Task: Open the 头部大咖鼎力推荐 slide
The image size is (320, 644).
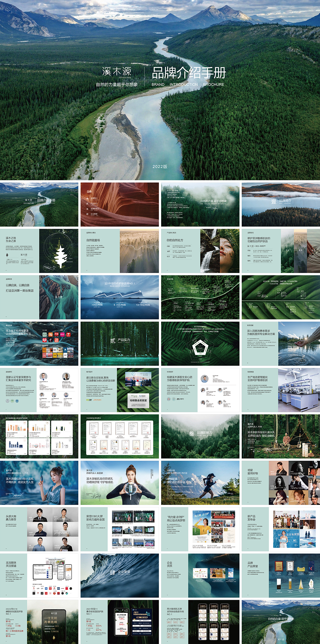Action: 39,529
